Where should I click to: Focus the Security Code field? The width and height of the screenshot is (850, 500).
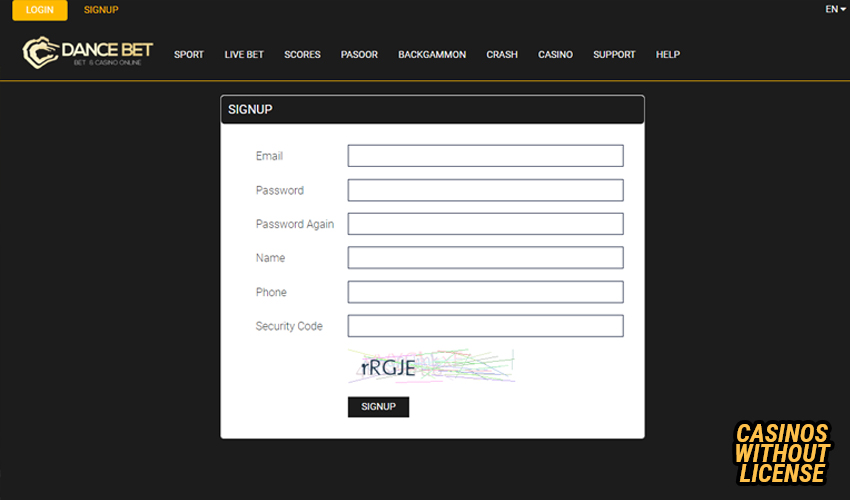pos(485,326)
